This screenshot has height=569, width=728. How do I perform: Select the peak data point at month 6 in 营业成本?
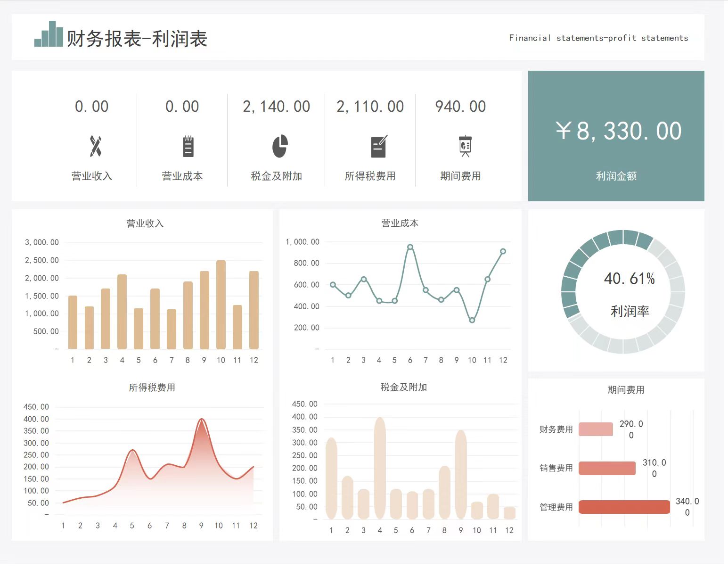[x=410, y=247]
